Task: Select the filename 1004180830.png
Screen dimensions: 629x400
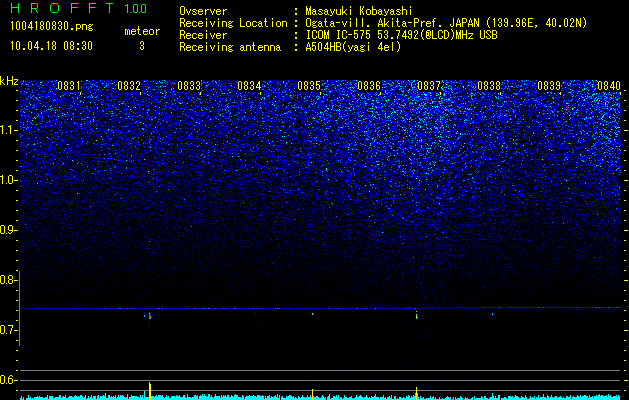Action: [x=52, y=26]
